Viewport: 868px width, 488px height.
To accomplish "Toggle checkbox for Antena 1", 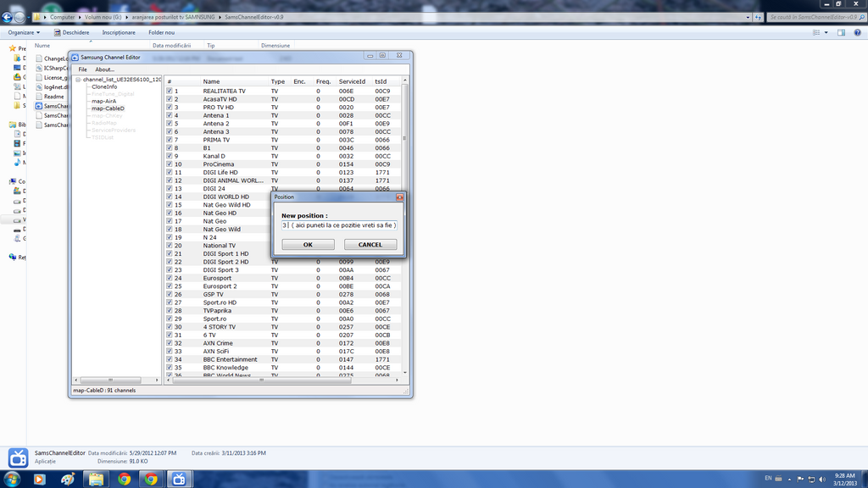I will pos(170,115).
